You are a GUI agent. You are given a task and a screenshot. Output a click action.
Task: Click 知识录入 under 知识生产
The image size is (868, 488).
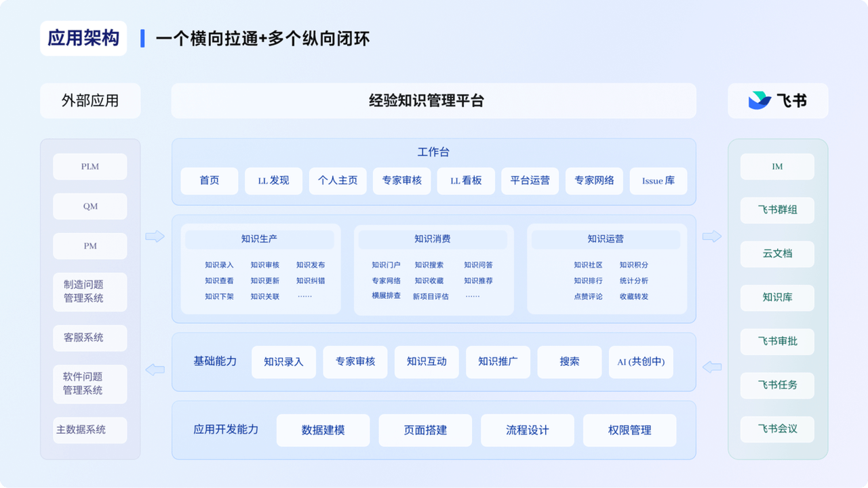(219, 265)
